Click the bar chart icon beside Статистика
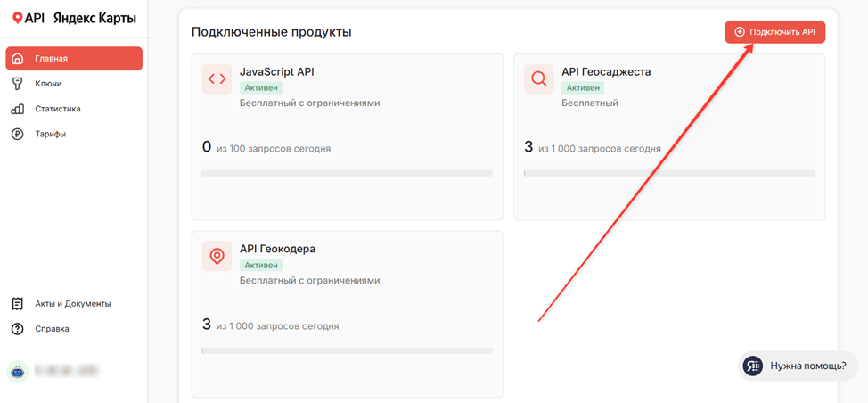Screen dimensions: 868x403 18,109
